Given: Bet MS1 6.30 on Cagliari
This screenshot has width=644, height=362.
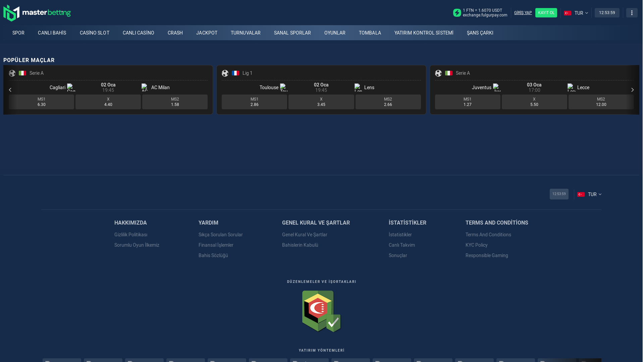Looking at the screenshot, I should coord(42,102).
